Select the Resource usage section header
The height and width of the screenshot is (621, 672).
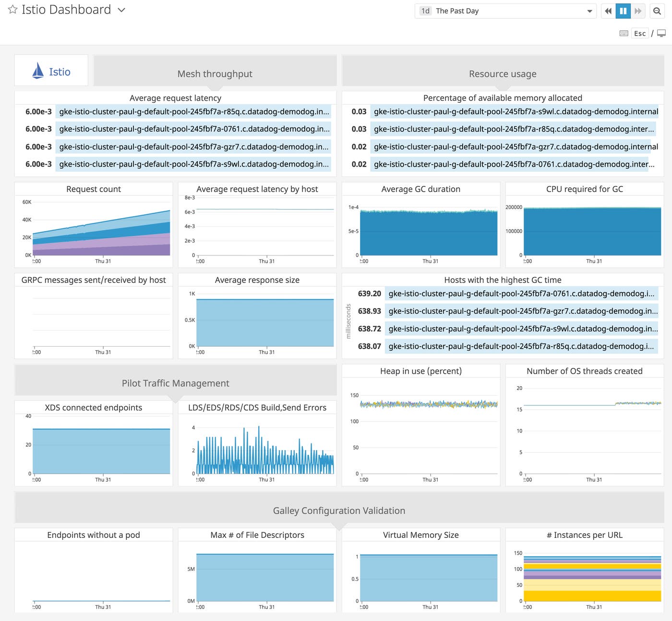tap(502, 73)
